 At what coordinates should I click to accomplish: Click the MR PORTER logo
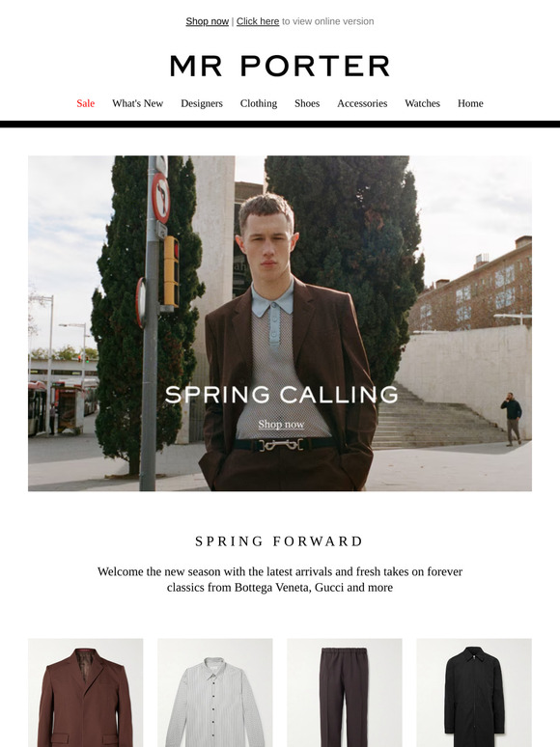click(x=280, y=66)
